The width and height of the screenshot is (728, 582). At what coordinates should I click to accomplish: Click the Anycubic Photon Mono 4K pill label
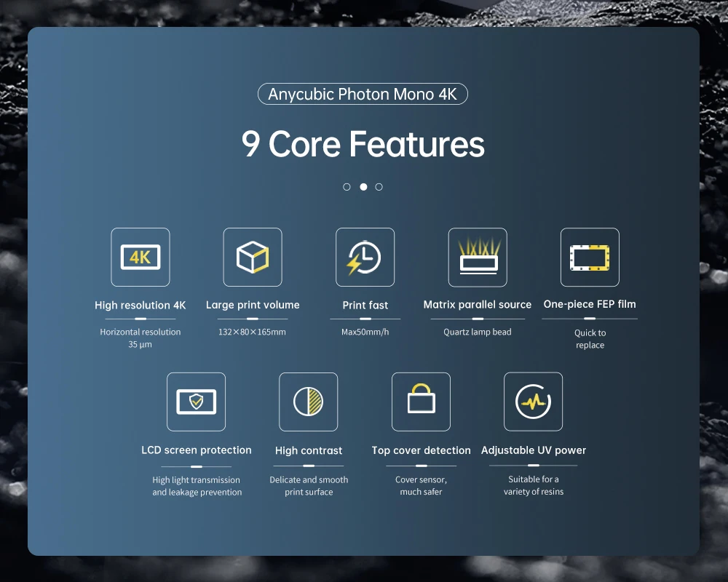[363, 94]
